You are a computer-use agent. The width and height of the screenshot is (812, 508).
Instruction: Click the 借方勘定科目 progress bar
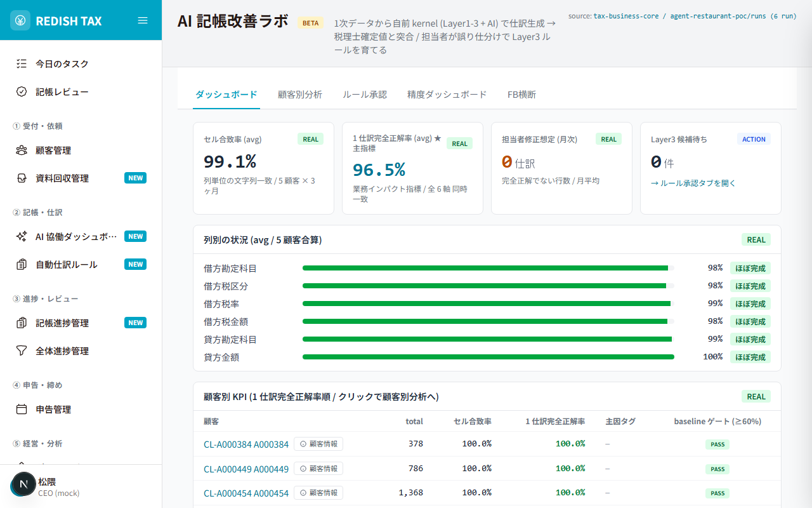(488, 268)
